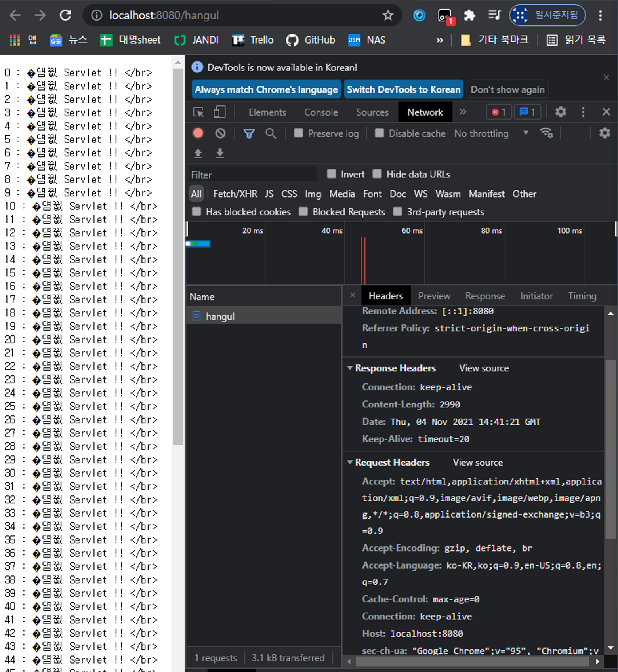This screenshot has width=618, height=672.
Task: View source of Request Headers
Action: click(478, 463)
